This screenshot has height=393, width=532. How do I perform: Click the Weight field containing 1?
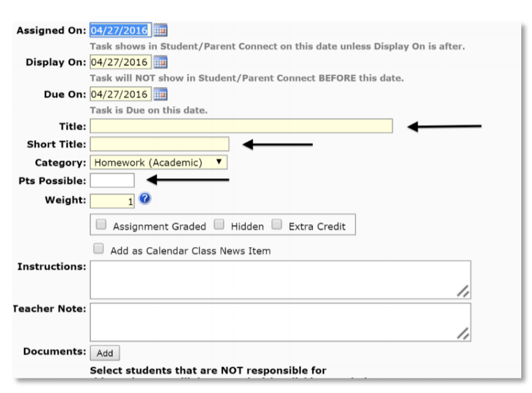tap(112, 201)
